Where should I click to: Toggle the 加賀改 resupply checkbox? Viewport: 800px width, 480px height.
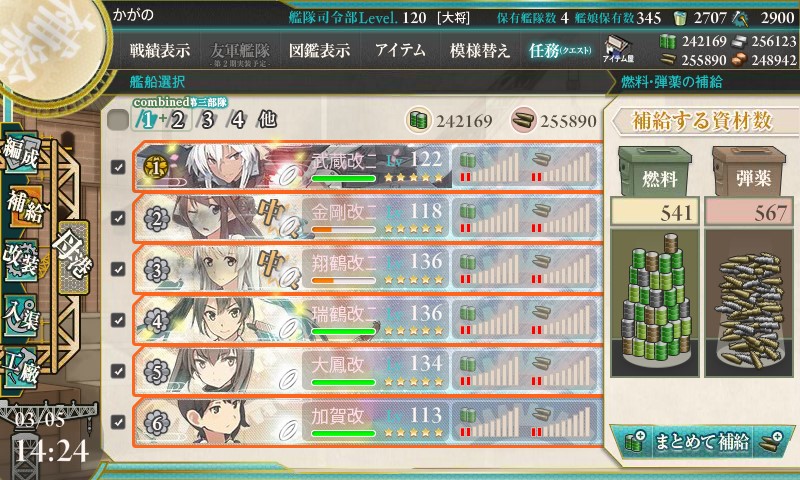pyautogui.click(x=118, y=422)
